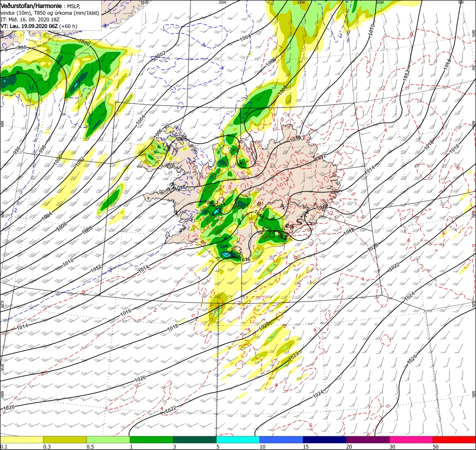Choose the purple 20–30 legend swatch

367,440
